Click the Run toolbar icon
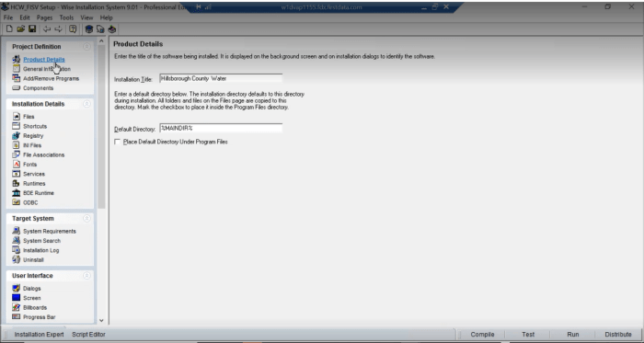The width and height of the screenshot is (644, 343). 111,29
